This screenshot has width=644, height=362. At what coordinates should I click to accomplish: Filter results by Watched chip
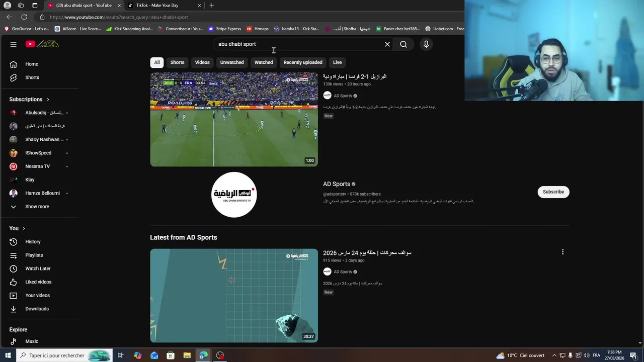pyautogui.click(x=264, y=62)
